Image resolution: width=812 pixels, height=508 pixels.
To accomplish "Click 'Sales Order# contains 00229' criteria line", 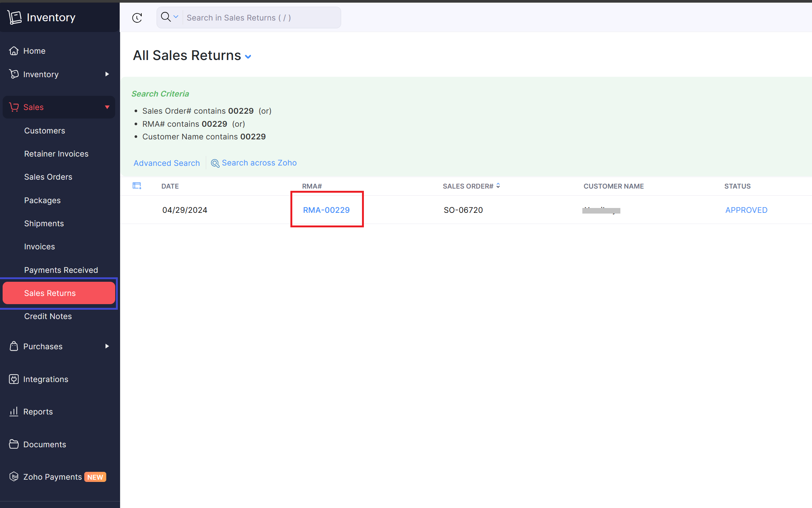I will [207, 111].
